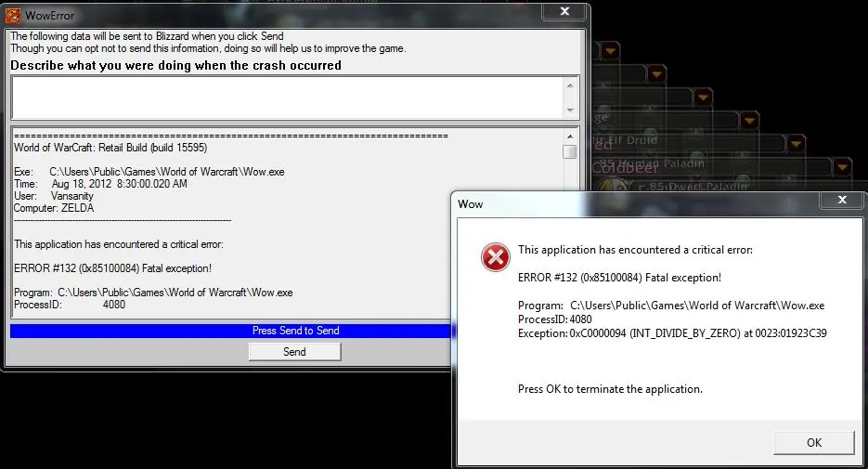Image resolution: width=868 pixels, height=469 pixels.
Task: Open the dropdown arrow on the Human Paladin row
Action: pos(841,166)
